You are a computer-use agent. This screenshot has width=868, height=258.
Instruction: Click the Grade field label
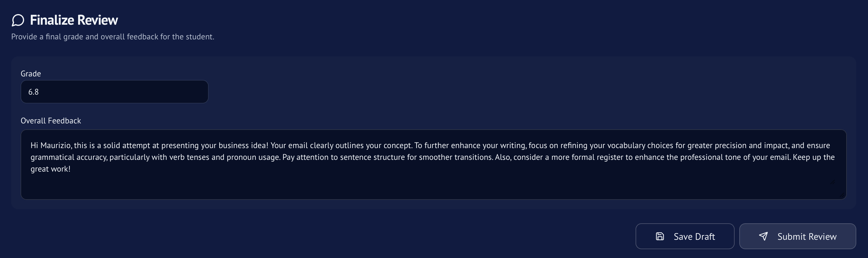coord(31,73)
